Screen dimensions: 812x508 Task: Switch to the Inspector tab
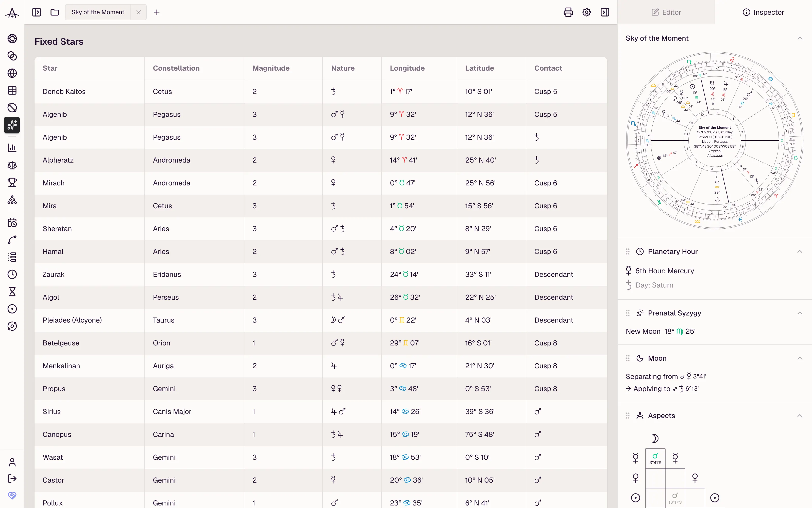pyautogui.click(x=763, y=12)
